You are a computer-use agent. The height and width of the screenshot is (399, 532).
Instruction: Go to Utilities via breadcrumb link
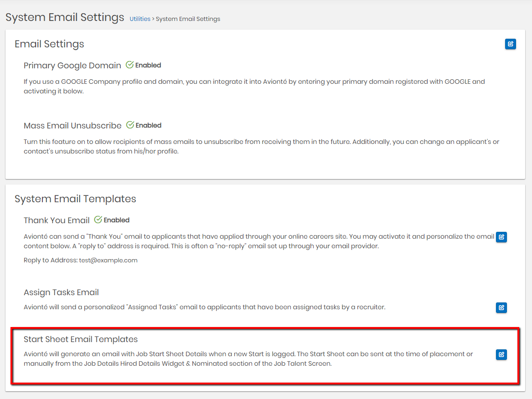click(x=139, y=19)
